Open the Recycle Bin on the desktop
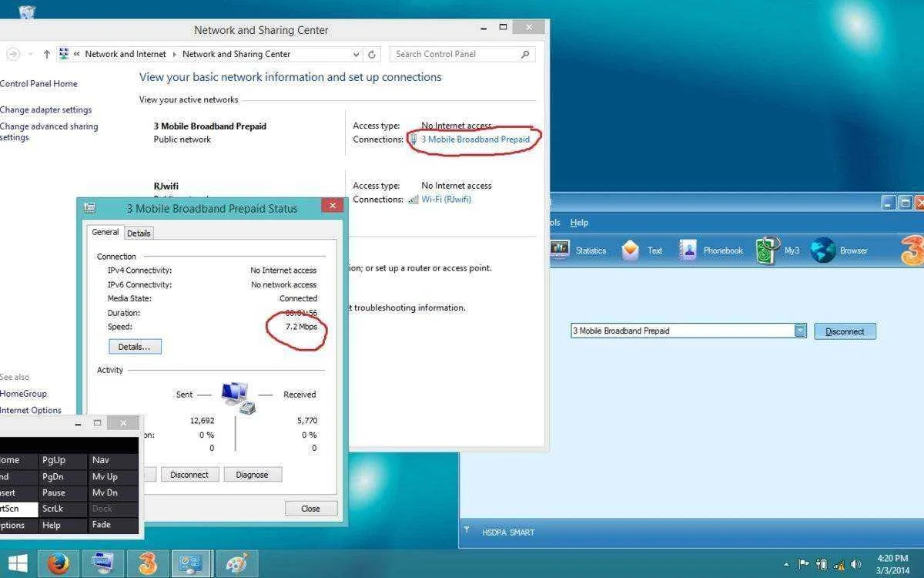The width and height of the screenshot is (924, 578). click(x=27, y=11)
